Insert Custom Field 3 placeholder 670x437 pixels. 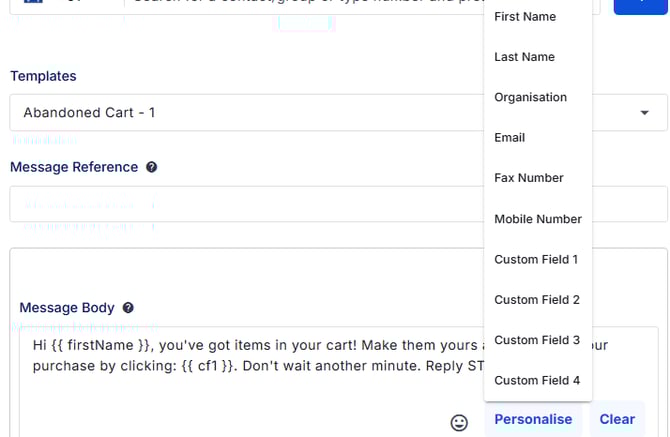point(537,340)
